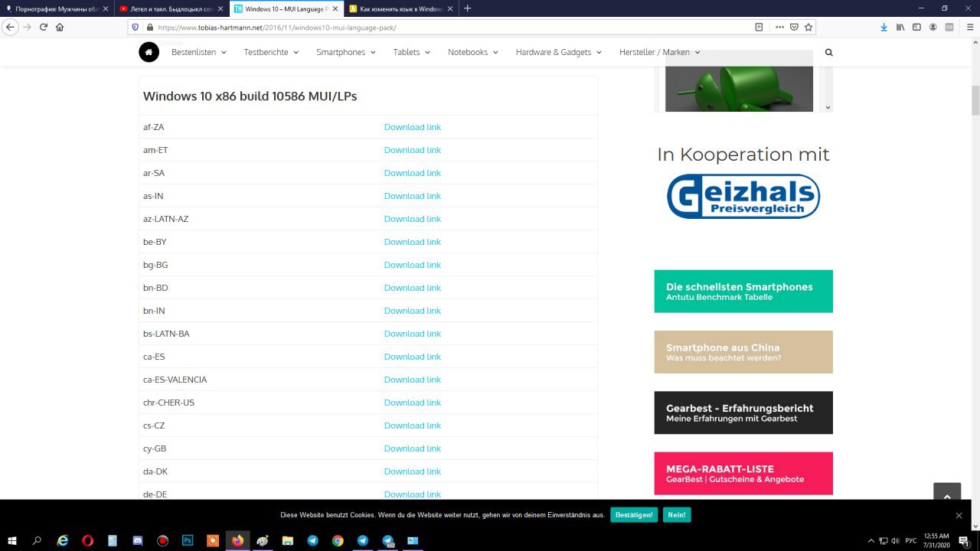This screenshot has width=980, height=551.
Task: Open taskbar search magnifier
Action: click(37, 540)
